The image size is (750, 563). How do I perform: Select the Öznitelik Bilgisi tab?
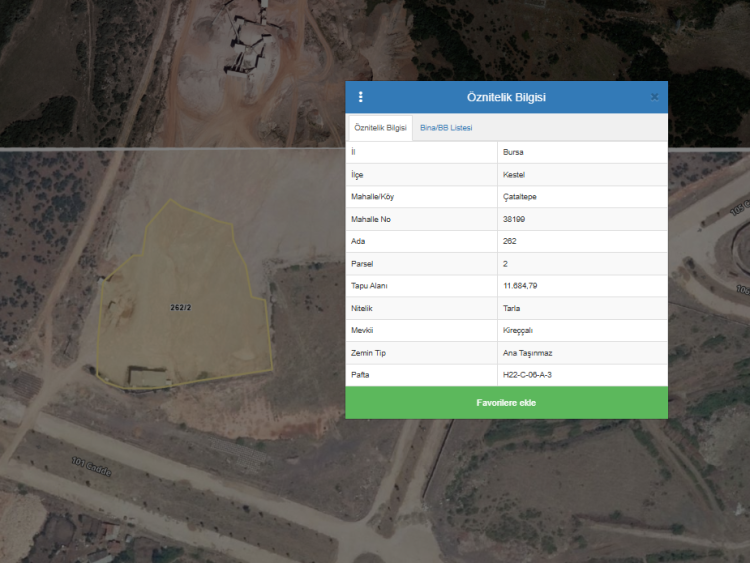pyautogui.click(x=380, y=128)
